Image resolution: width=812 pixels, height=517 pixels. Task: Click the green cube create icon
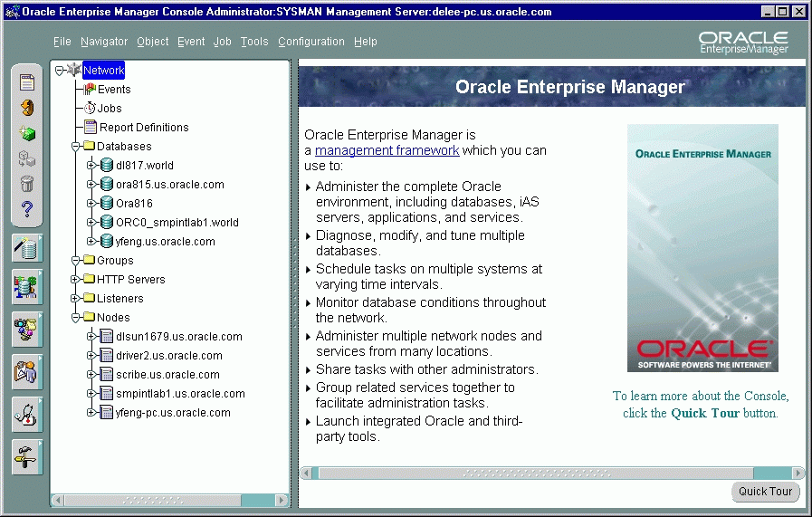tap(27, 134)
